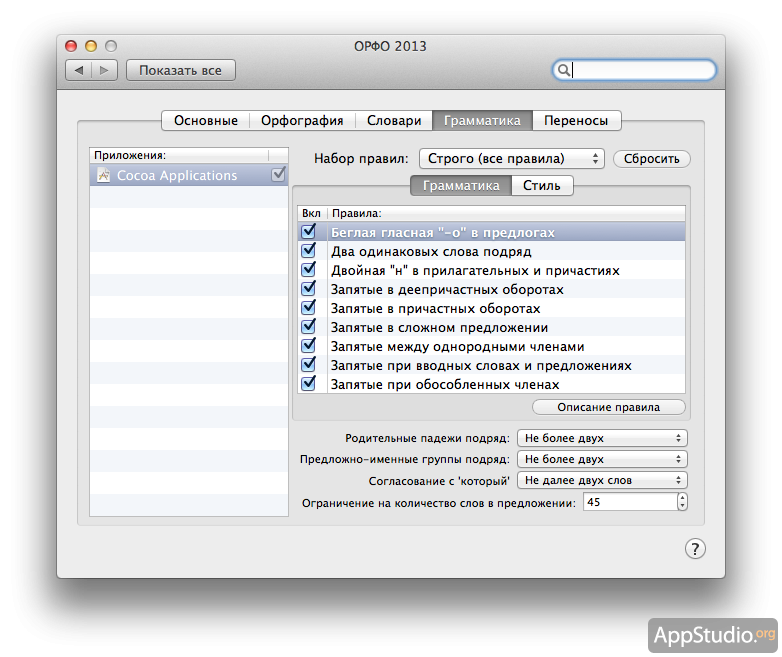
Task: Open Согласование с 'который' dropdown
Action: [x=602, y=480]
